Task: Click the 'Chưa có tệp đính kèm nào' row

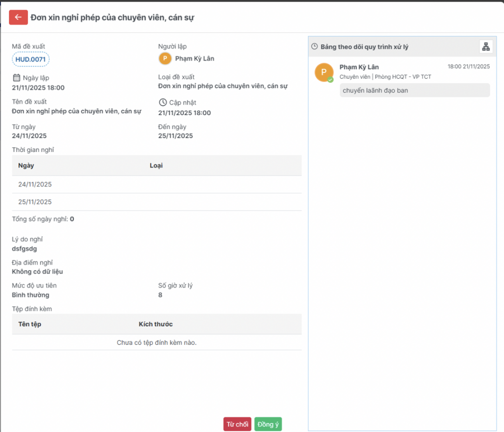Action: [157, 342]
